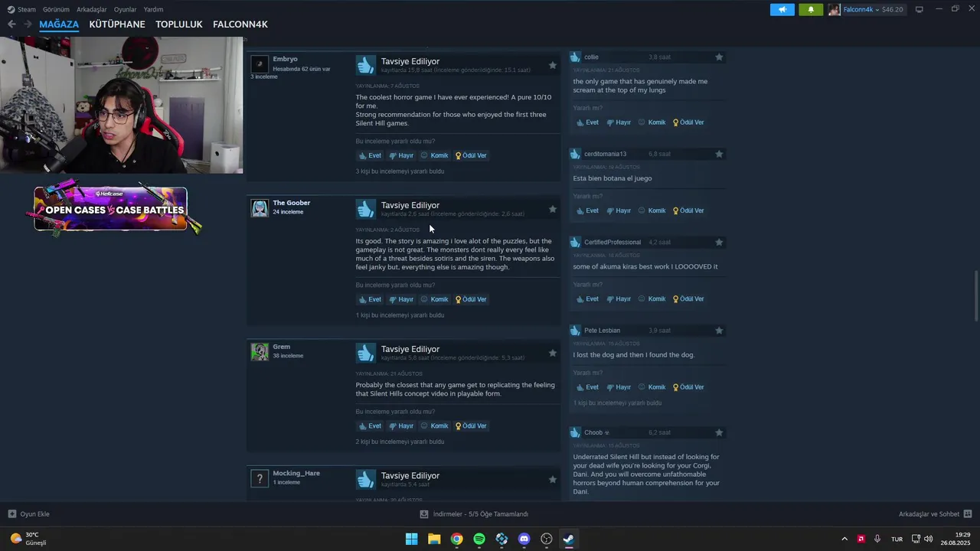Screen dimensions: 980x551
Task: Open the Yardım menu
Action: (153, 9)
